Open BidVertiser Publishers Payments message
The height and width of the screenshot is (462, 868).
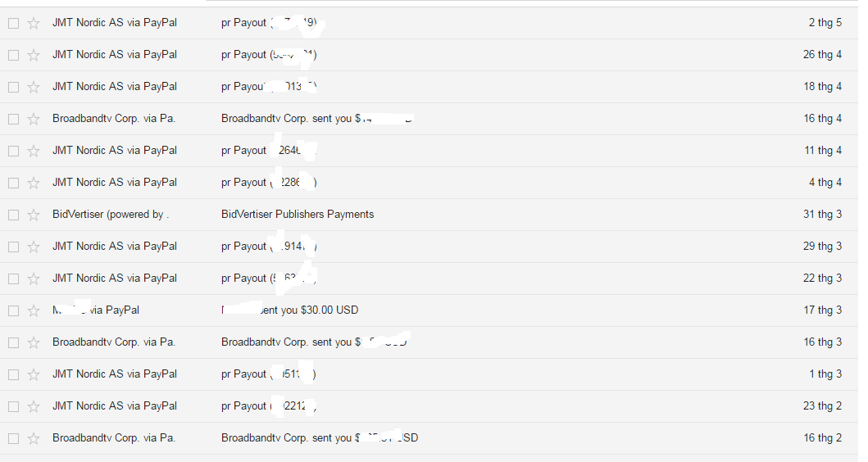pos(298,215)
